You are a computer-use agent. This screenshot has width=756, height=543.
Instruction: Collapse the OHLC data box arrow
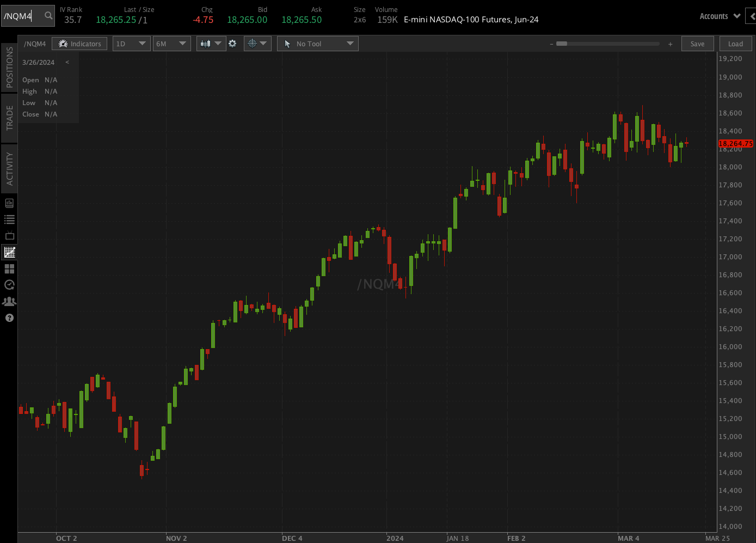[67, 62]
